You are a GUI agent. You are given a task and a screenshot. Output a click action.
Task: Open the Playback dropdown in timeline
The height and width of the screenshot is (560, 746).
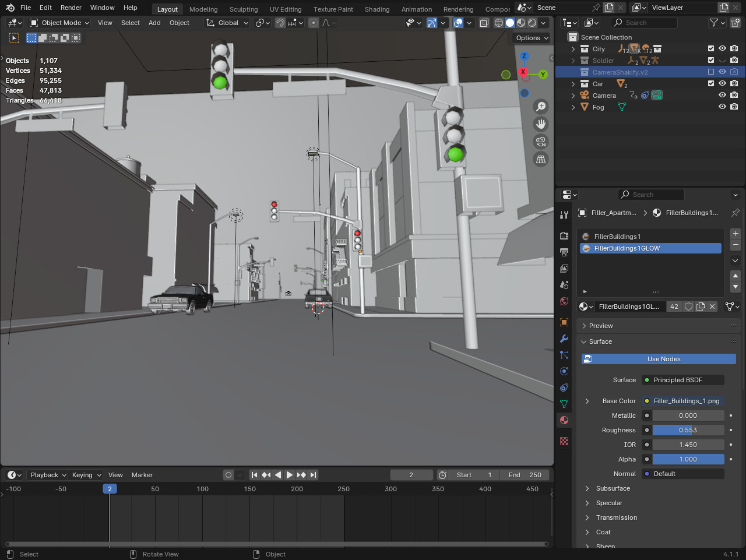click(48, 475)
